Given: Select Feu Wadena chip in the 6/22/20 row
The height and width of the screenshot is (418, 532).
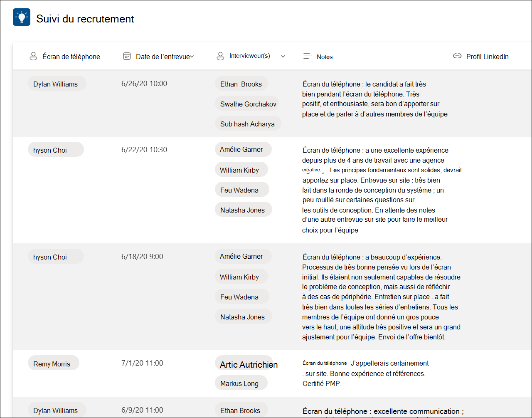Looking at the screenshot, I should (x=242, y=190).
